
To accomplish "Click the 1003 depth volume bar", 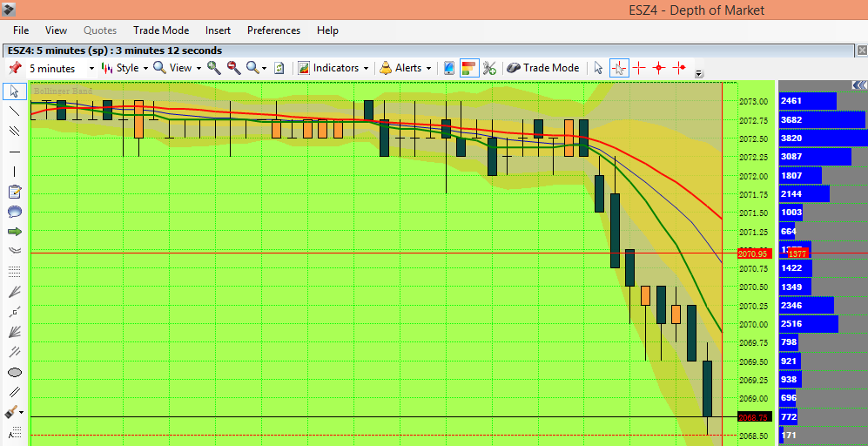I will [791, 213].
